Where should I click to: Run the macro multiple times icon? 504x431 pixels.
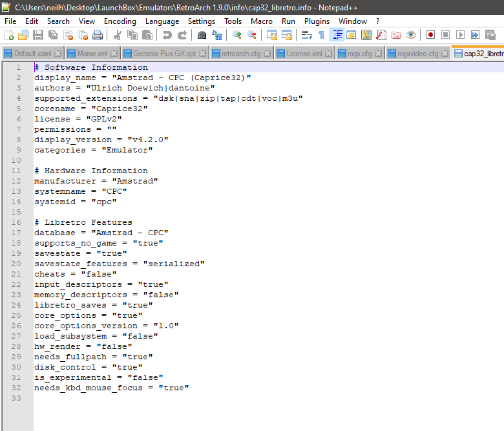click(475, 35)
